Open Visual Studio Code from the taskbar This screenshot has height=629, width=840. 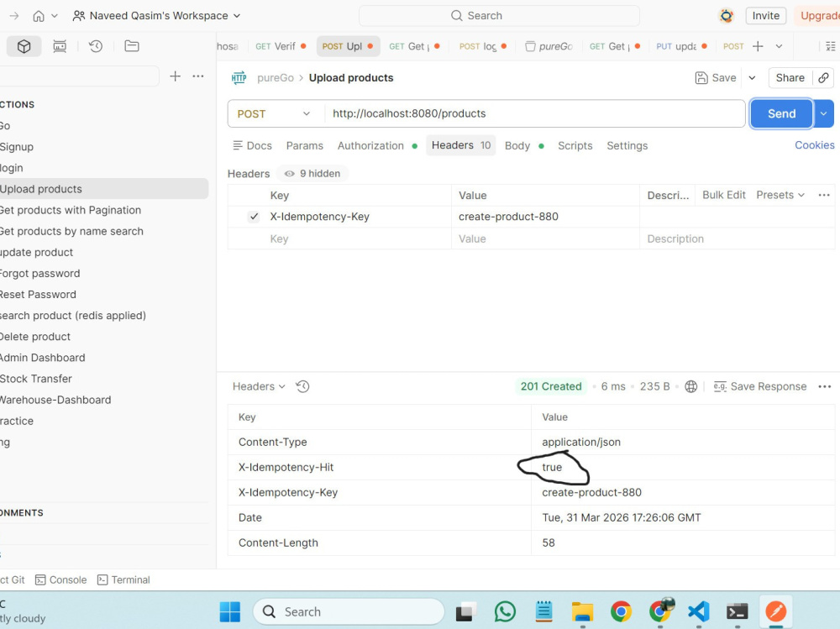coord(699,611)
